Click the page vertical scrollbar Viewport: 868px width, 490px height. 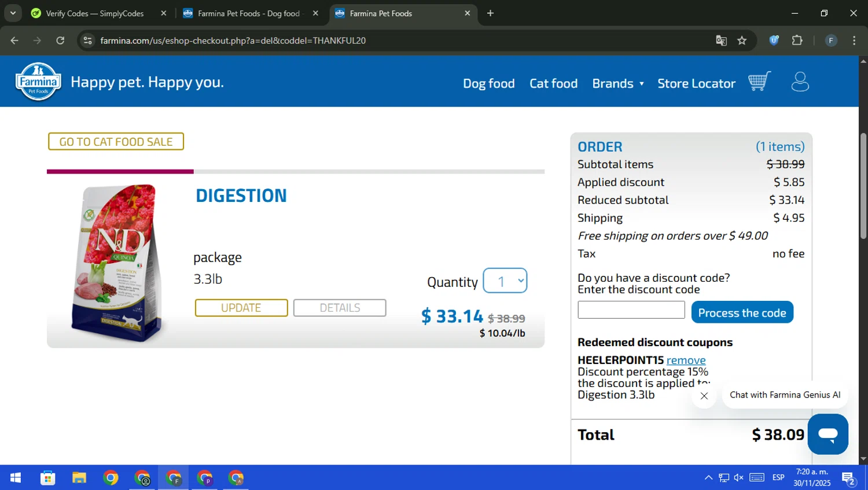tap(863, 185)
